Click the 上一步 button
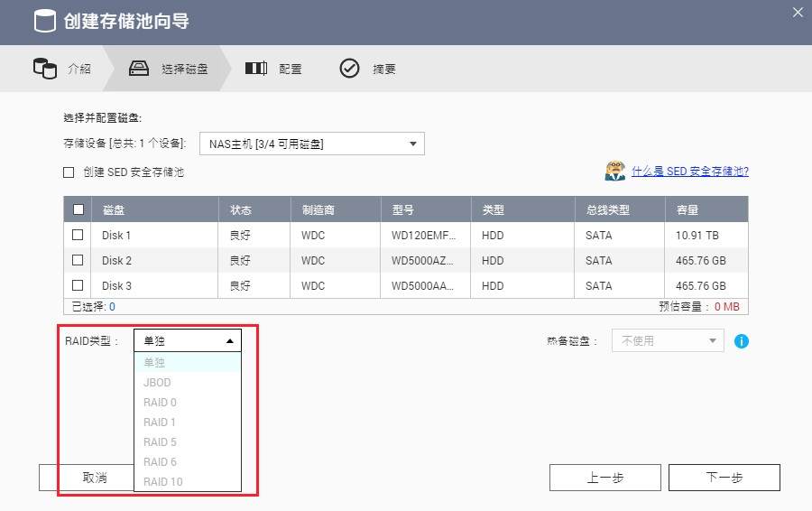This screenshot has height=511, width=812. pos(604,478)
